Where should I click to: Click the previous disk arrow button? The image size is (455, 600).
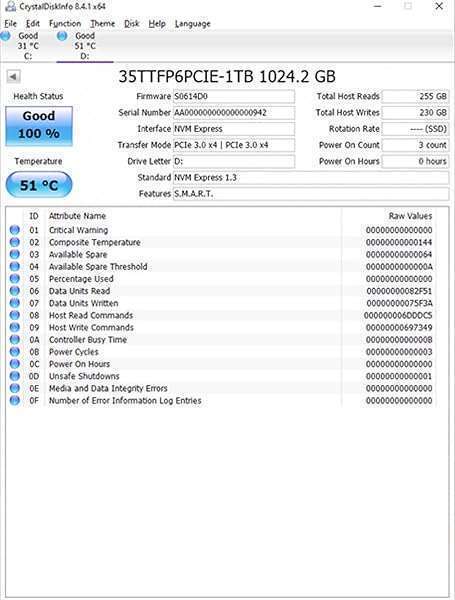coord(13,77)
